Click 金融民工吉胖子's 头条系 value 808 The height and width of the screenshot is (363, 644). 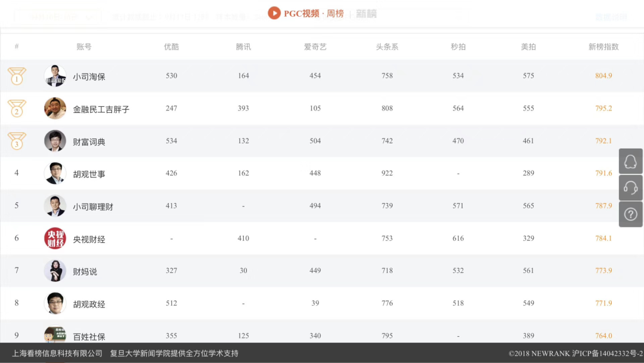coord(387,108)
